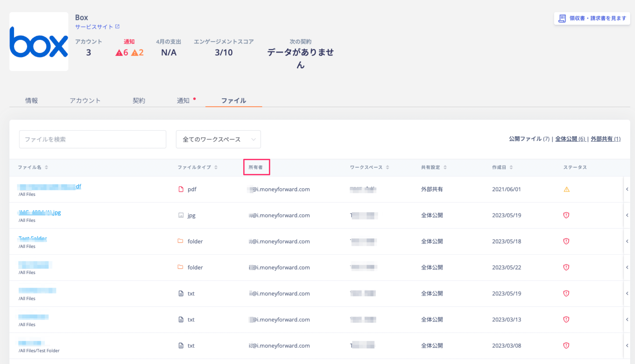Click red shield status in 2023/05/22 row
Image resolution: width=635 pixels, height=364 pixels.
point(566,267)
